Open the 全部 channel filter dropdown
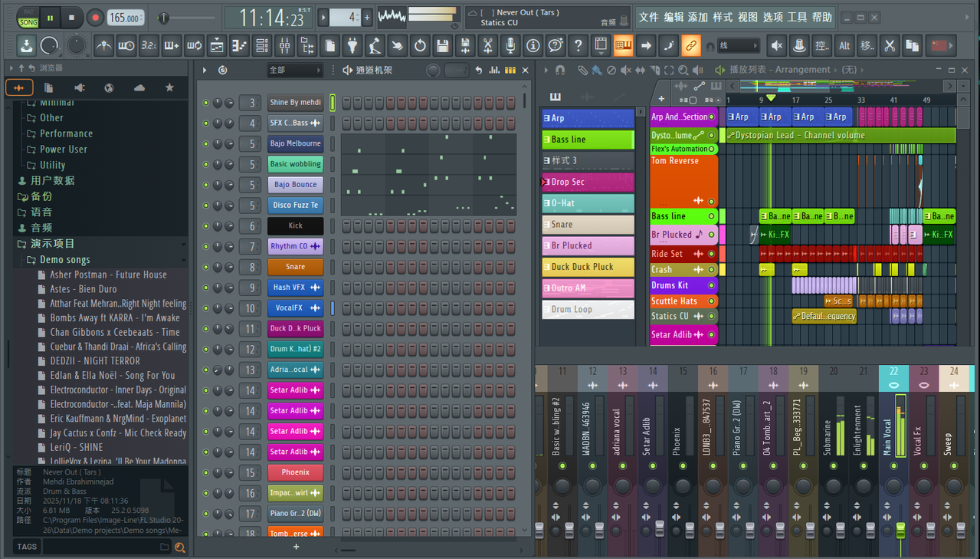 pos(295,70)
